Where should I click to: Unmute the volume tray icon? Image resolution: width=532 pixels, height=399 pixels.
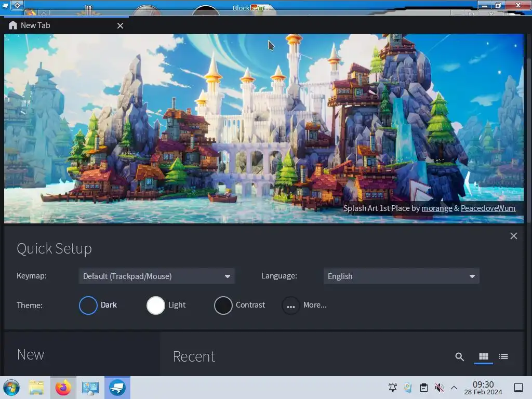(x=440, y=388)
